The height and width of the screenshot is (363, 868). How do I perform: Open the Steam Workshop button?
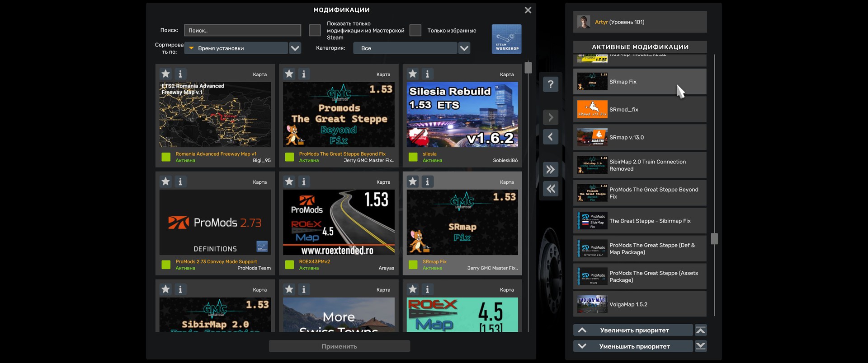coord(506,39)
